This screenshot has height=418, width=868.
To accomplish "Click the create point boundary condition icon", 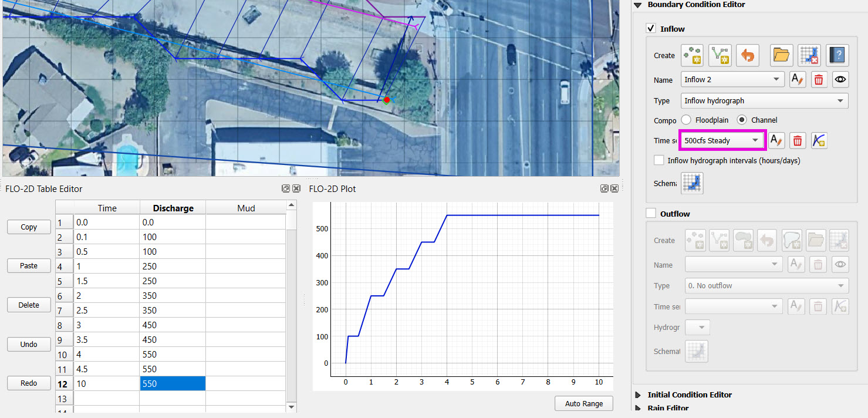I will 692,55.
